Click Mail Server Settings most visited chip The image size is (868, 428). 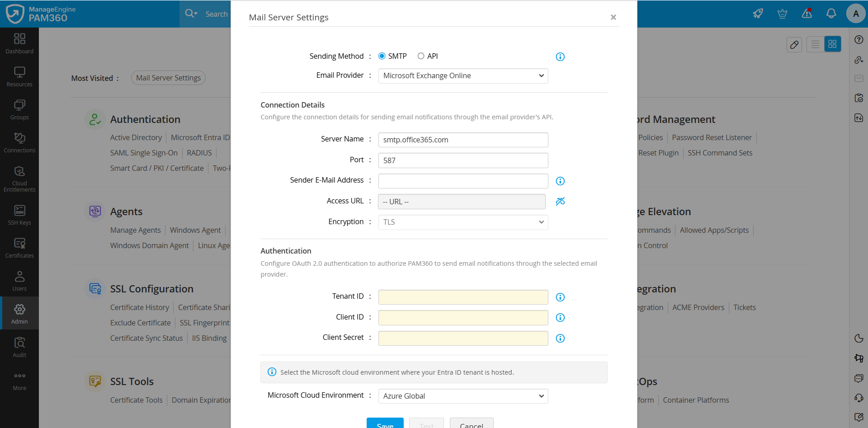point(168,78)
